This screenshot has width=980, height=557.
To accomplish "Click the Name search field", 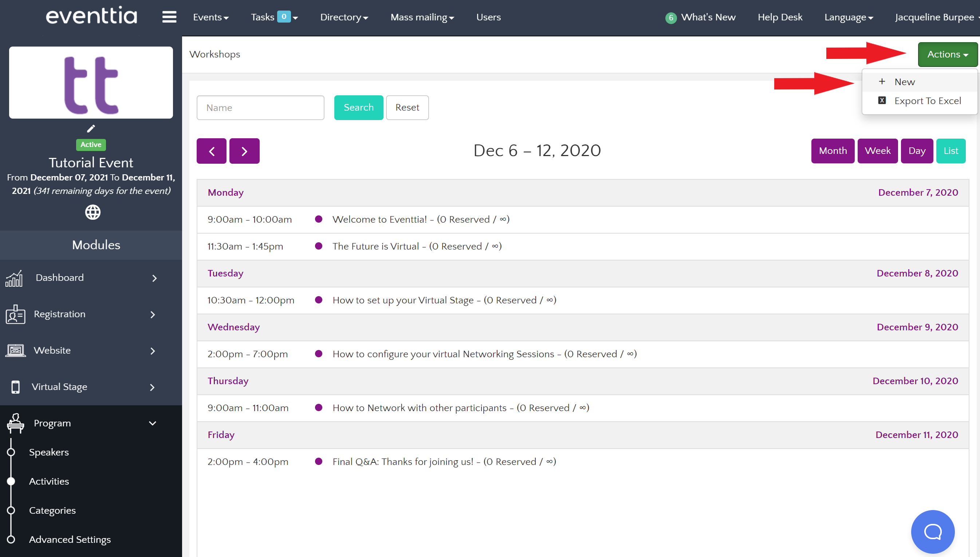I will coord(260,107).
